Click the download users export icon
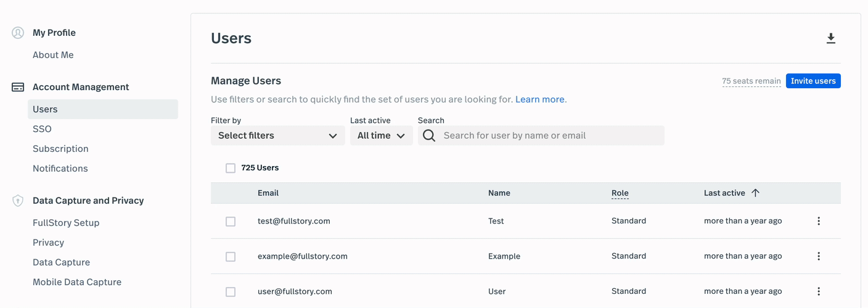 point(831,38)
